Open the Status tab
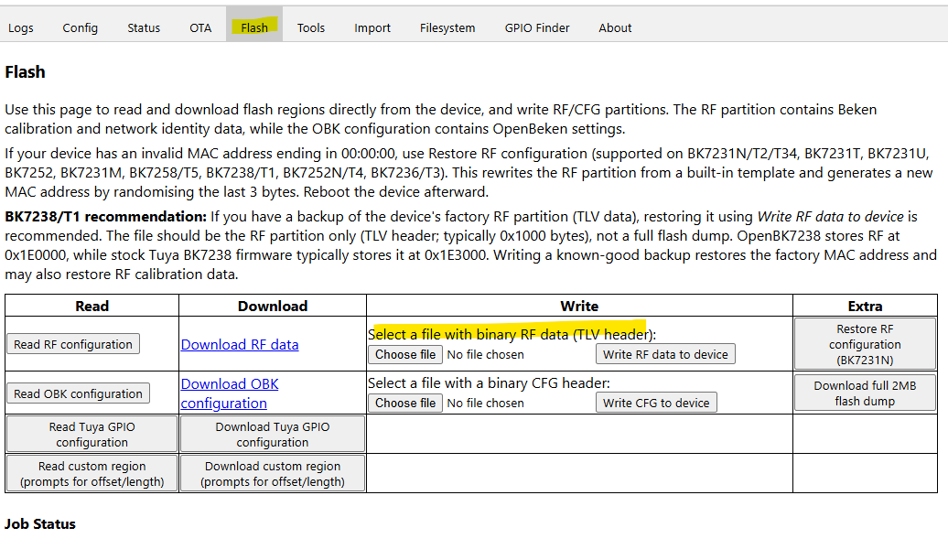This screenshot has width=948, height=560. (144, 27)
